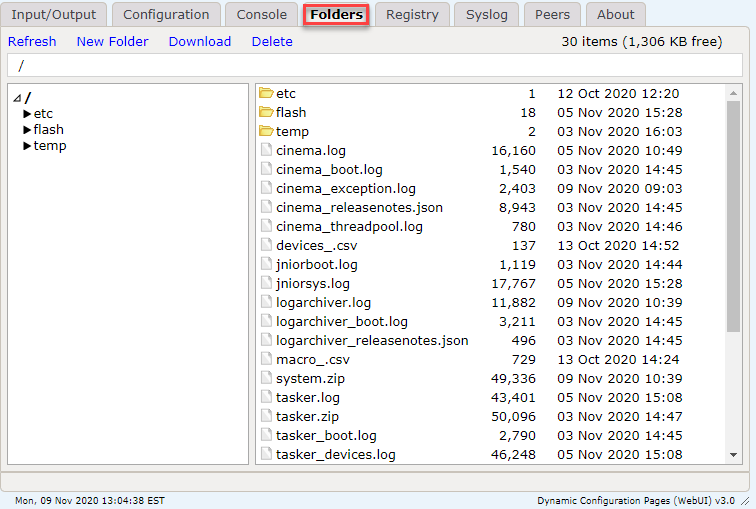Click the file icon beside logarchiver_releasenotes.json
Viewport: 756px width, 509px height.
pyautogui.click(x=266, y=340)
